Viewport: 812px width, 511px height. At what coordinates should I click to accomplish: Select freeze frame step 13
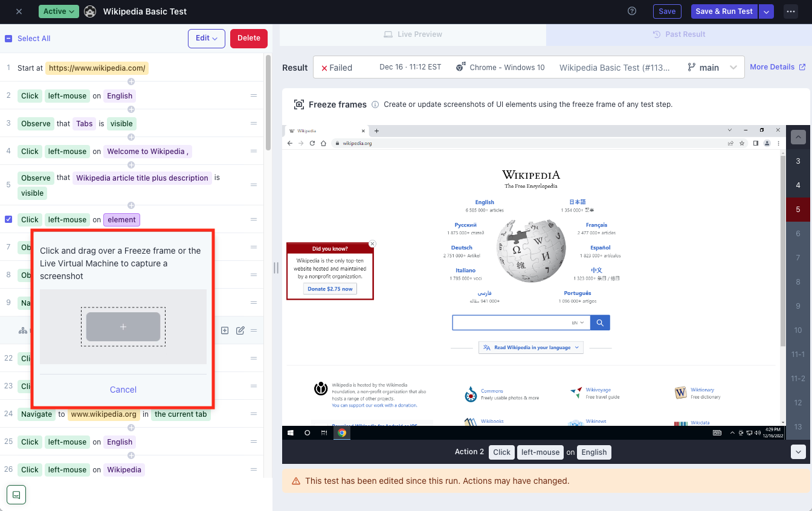pos(798,427)
